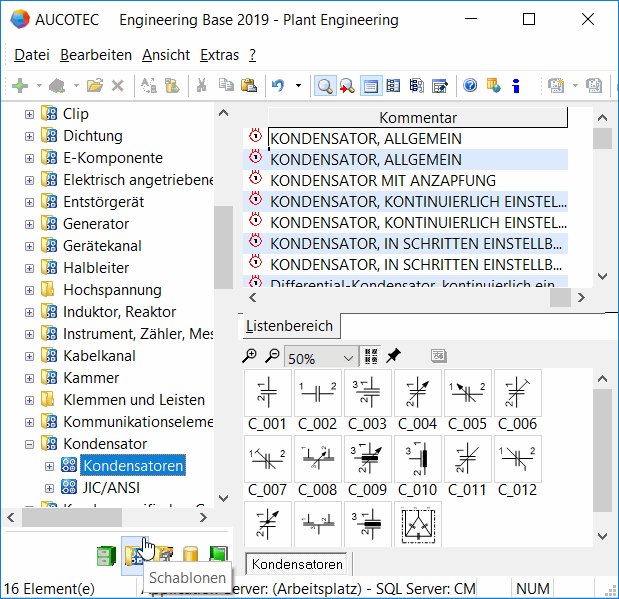The image size is (619, 599).
Task: Expand the Generator folder node
Action: point(29,224)
